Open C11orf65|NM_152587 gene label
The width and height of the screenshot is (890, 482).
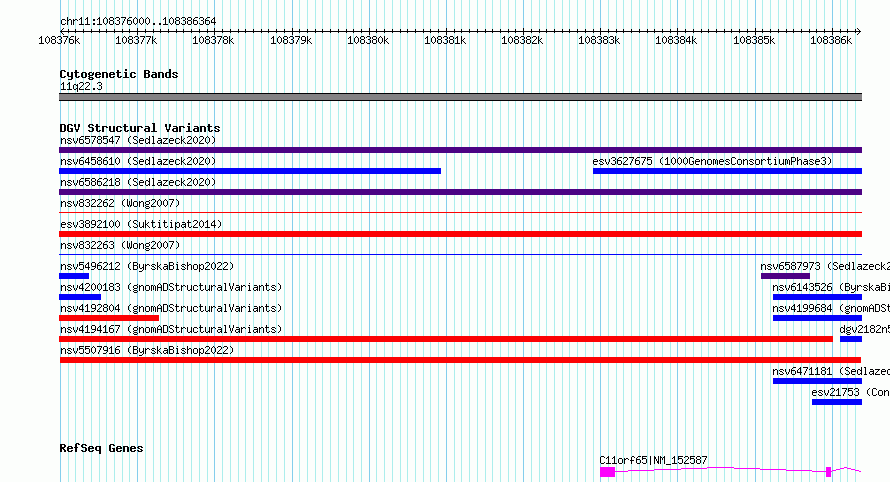pos(653,460)
